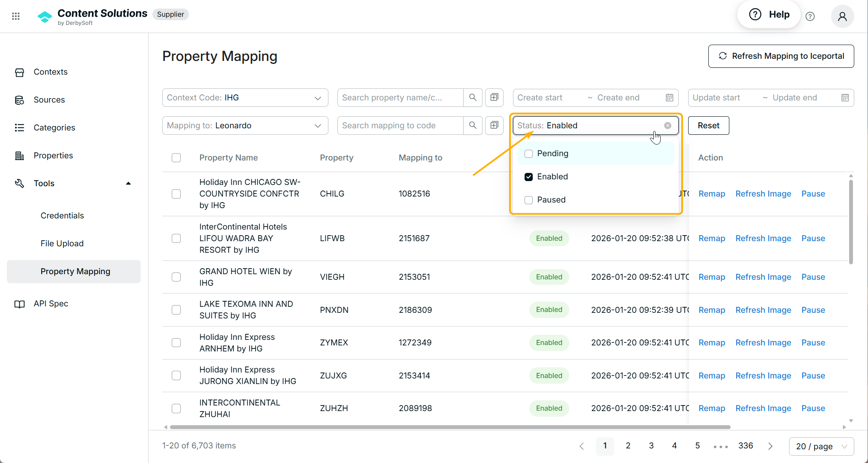Click the table horizontal scrollbar thumb
The image size is (868, 463).
click(450, 427)
